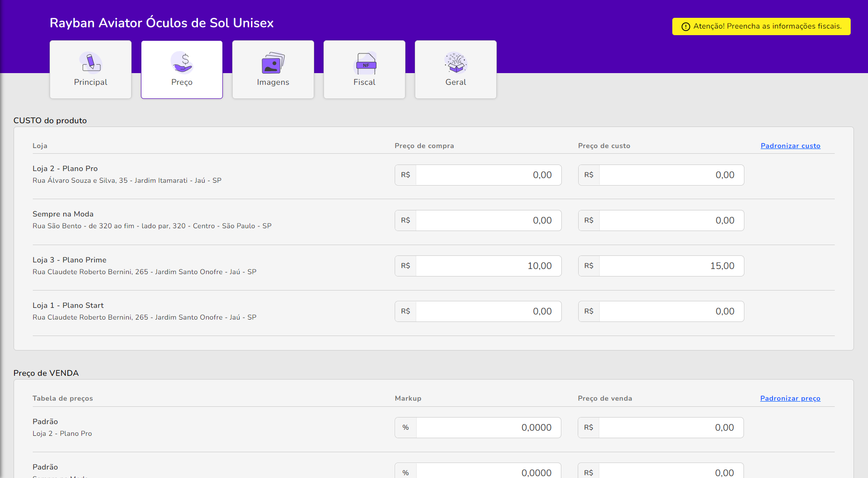868x478 pixels.
Task: Click the Padronizar preço link
Action: [790, 398]
